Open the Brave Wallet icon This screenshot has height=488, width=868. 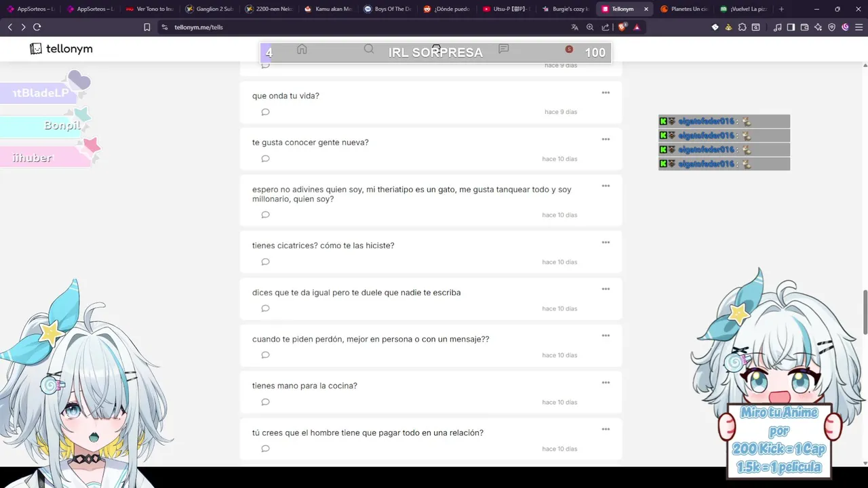(805, 27)
